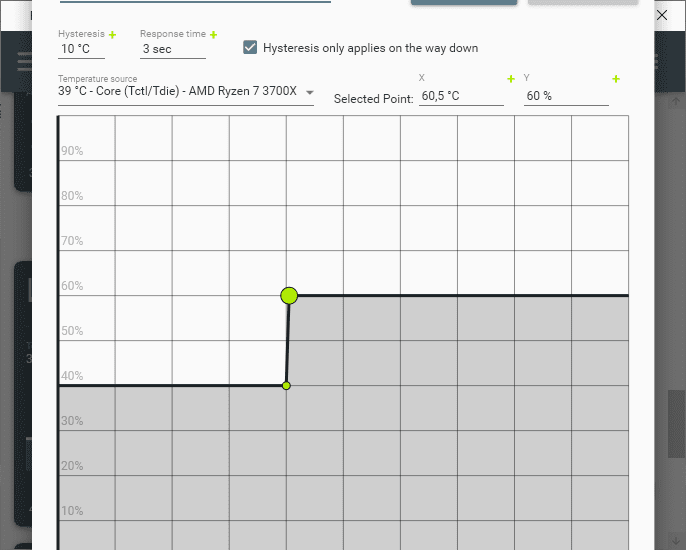Click the green plus next to Y field
686x550 pixels.
(x=616, y=79)
